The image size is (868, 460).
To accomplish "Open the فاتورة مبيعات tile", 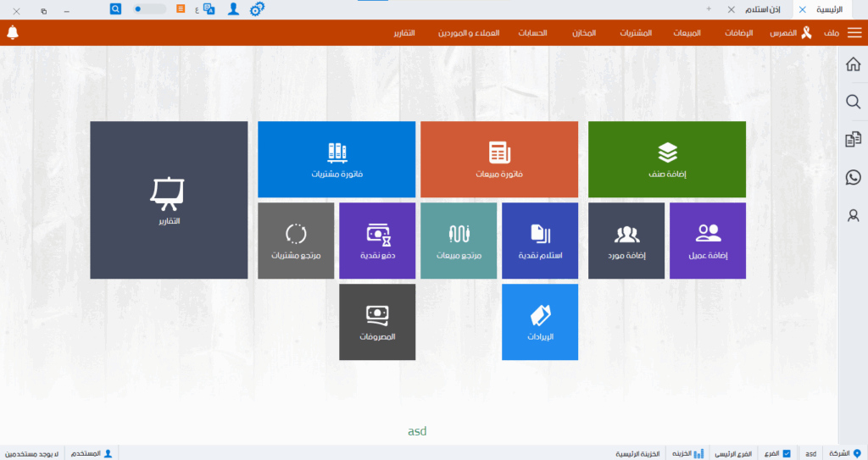I will click(x=499, y=159).
